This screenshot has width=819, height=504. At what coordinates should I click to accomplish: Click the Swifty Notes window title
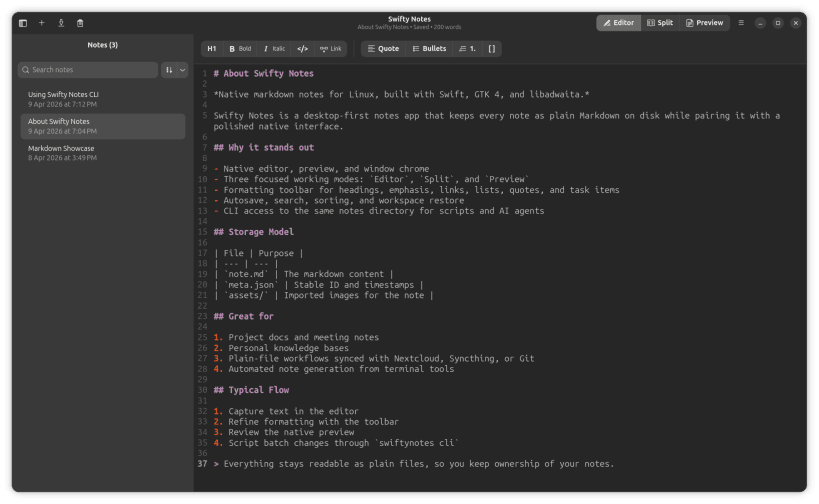(x=409, y=19)
